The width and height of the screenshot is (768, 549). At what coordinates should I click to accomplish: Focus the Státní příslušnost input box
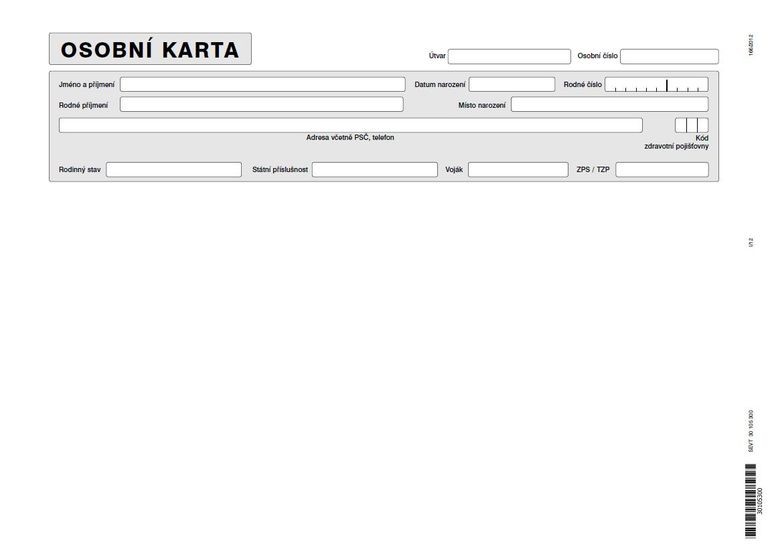374,170
